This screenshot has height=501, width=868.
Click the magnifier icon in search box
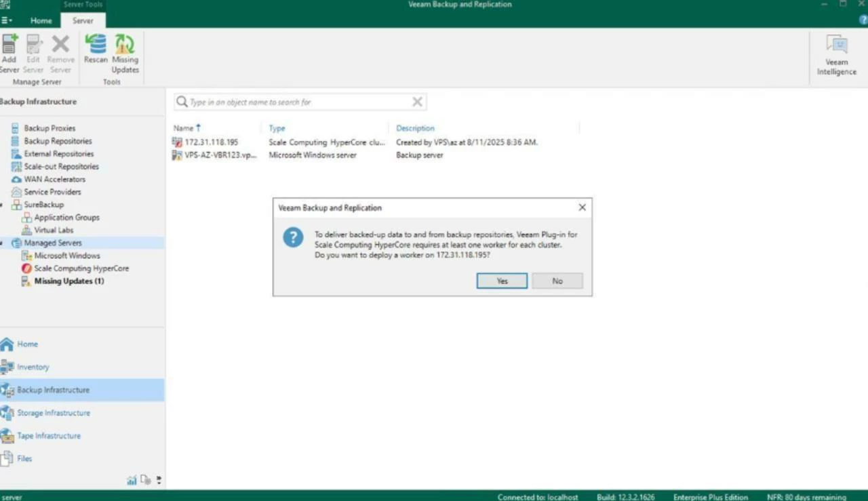(x=181, y=102)
